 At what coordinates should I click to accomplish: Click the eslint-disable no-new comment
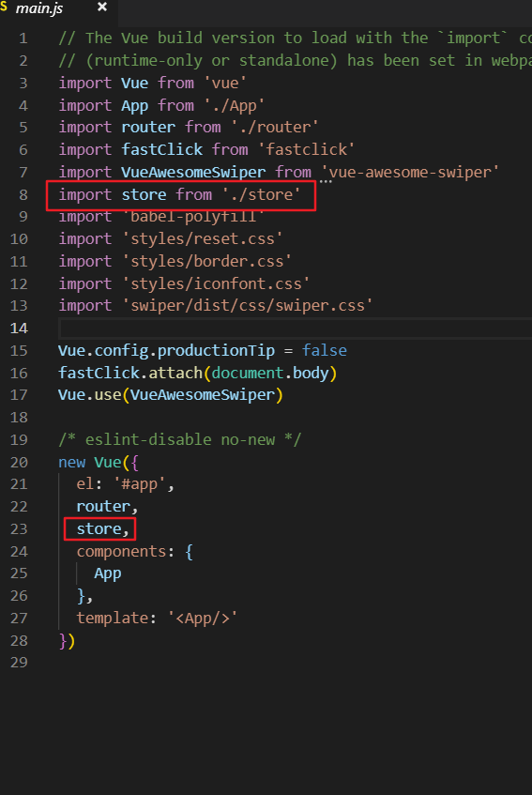point(180,439)
